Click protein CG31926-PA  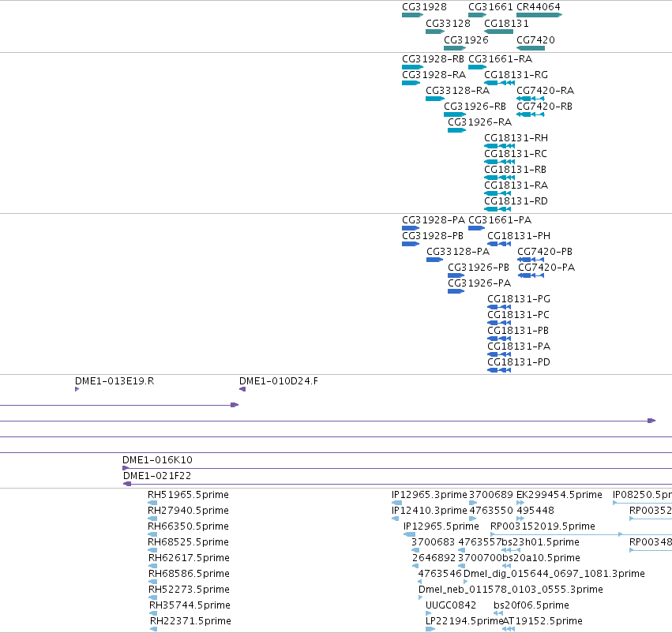tap(456, 292)
